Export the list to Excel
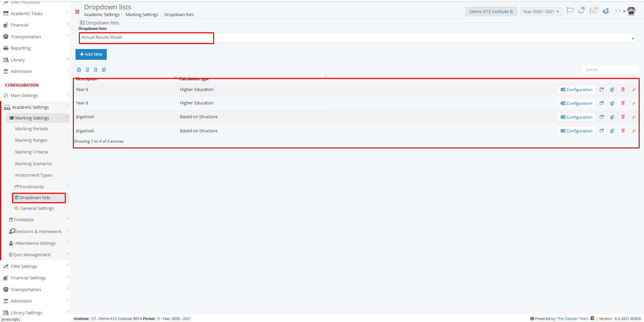The width and height of the screenshot is (644, 322). point(87,70)
